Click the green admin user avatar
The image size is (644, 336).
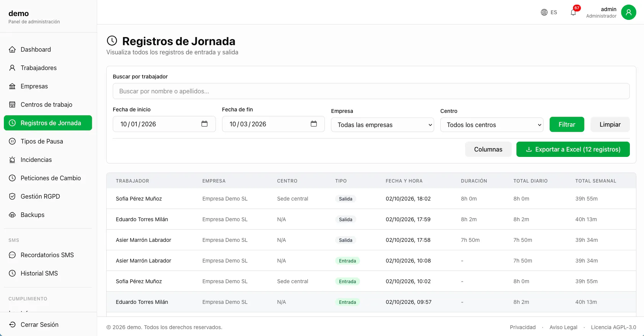[x=628, y=12]
